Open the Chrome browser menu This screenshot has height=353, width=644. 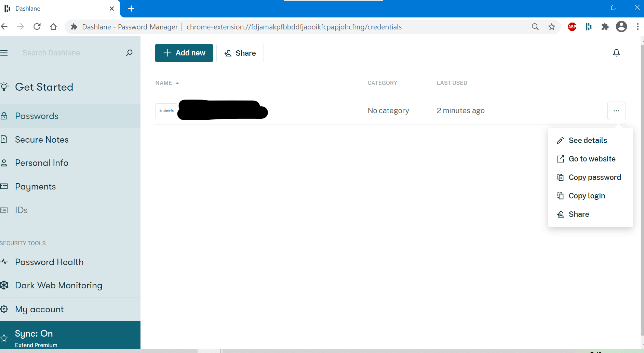point(638,27)
